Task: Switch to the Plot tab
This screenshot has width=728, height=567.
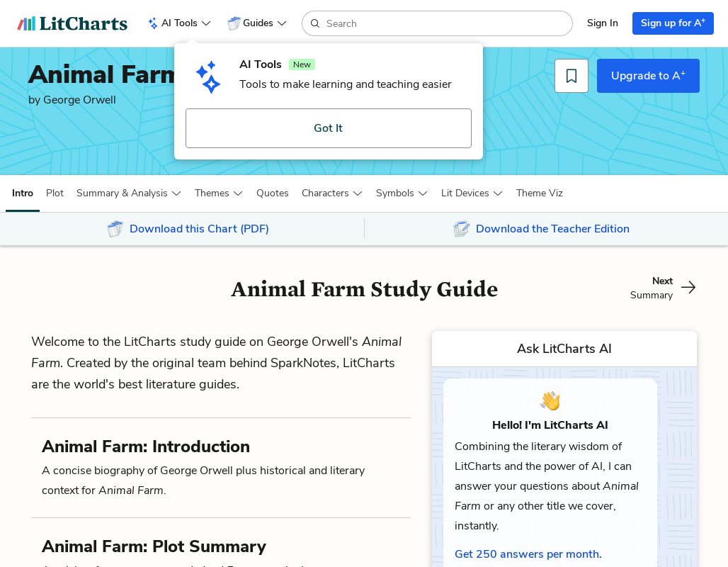Action: coord(55,193)
